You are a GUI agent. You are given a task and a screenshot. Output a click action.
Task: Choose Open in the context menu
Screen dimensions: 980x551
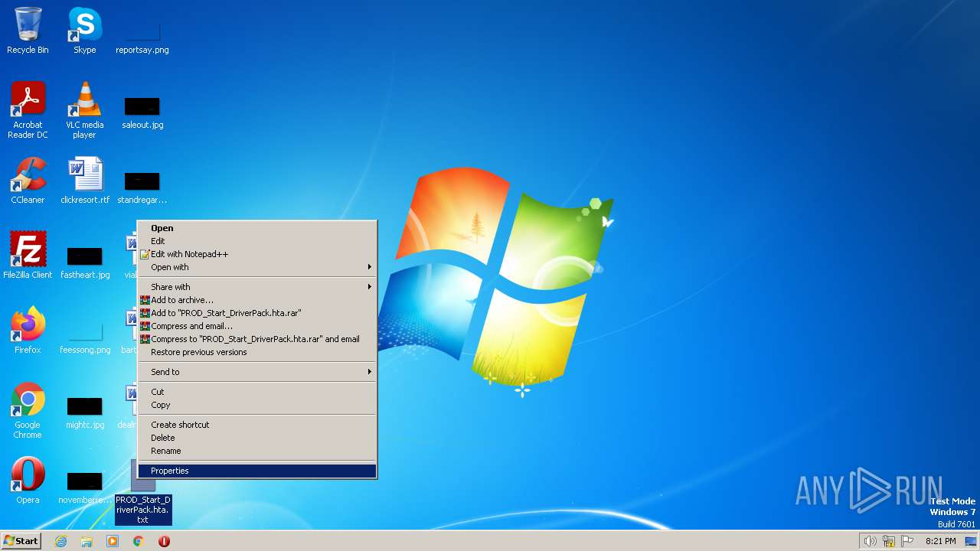pos(257,228)
